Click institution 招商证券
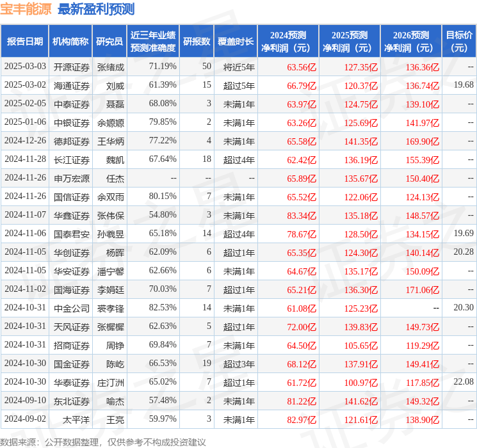The image size is (477, 448). coord(72,346)
